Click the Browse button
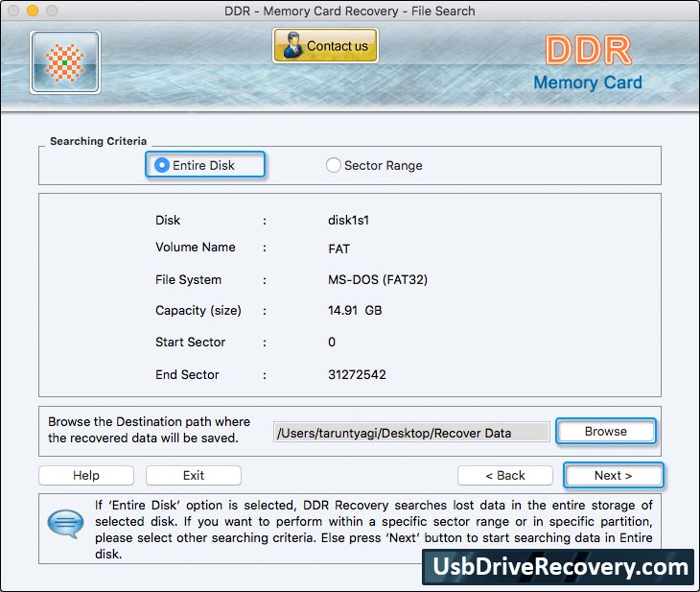 point(606,431)
